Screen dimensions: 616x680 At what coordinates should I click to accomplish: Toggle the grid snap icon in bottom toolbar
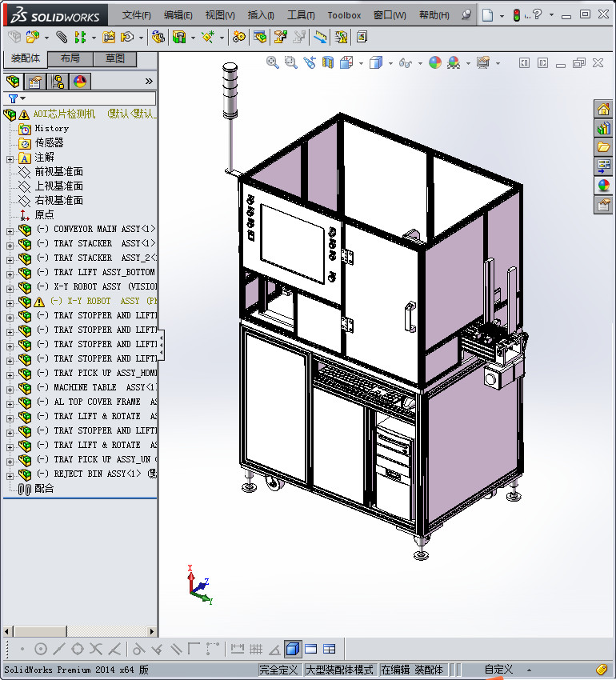[x=256, y=650]
